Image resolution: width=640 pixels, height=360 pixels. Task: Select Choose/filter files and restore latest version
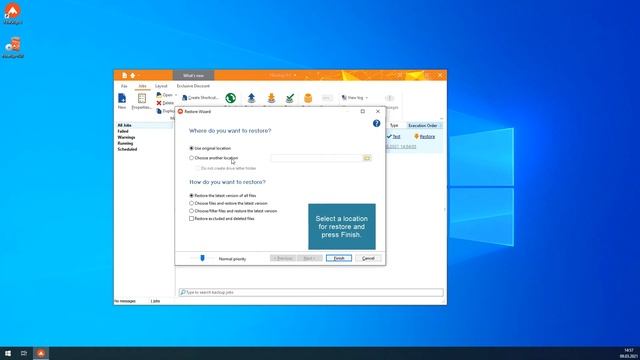point(191,211)
